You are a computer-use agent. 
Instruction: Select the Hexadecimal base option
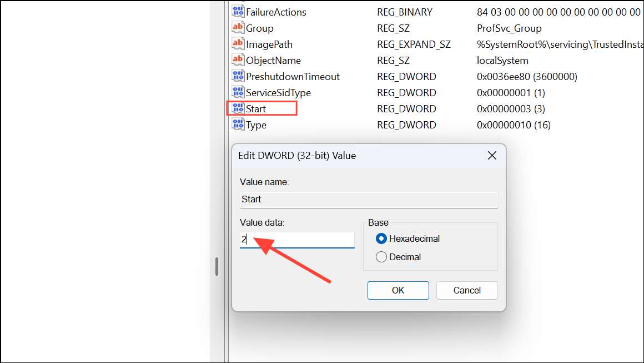point(383,238)
